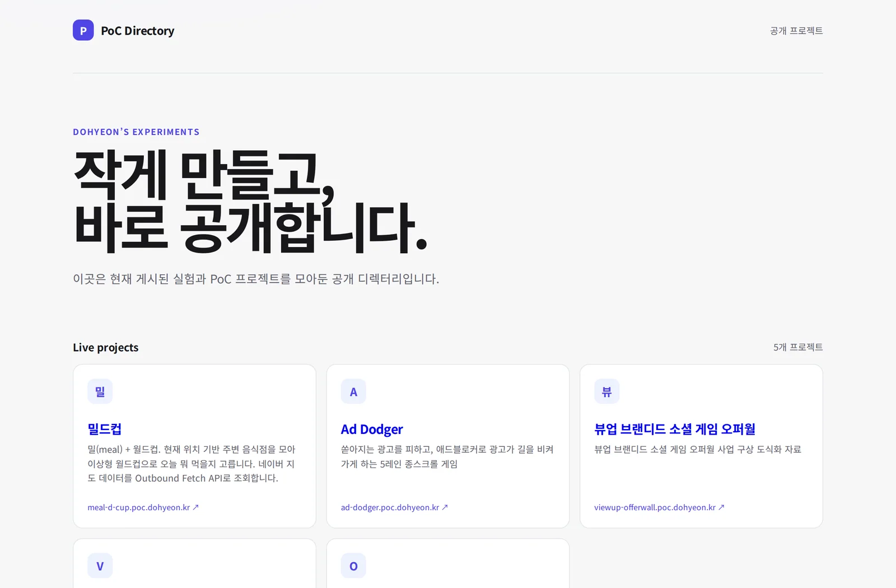Click the O badge icon on the fifth card
This screenshot has height=588, width=896.
coord(353,566)
